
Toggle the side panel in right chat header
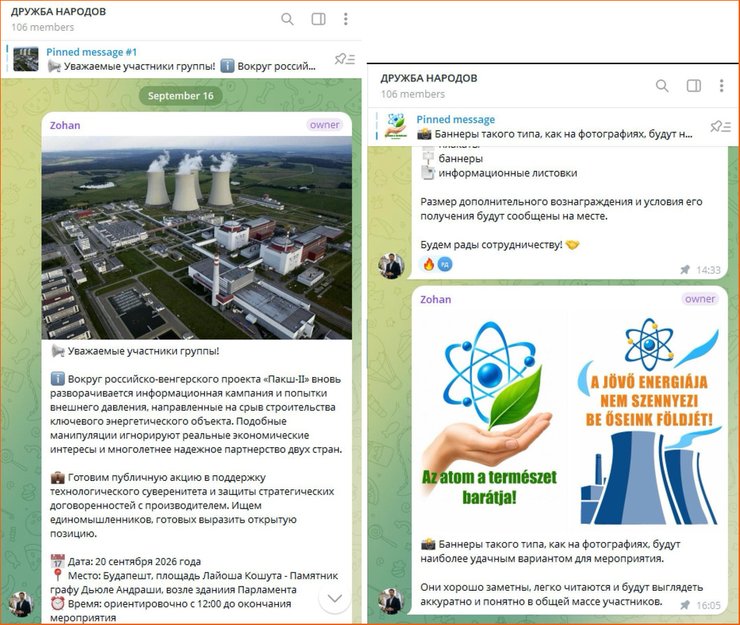(x=694, y=85)
